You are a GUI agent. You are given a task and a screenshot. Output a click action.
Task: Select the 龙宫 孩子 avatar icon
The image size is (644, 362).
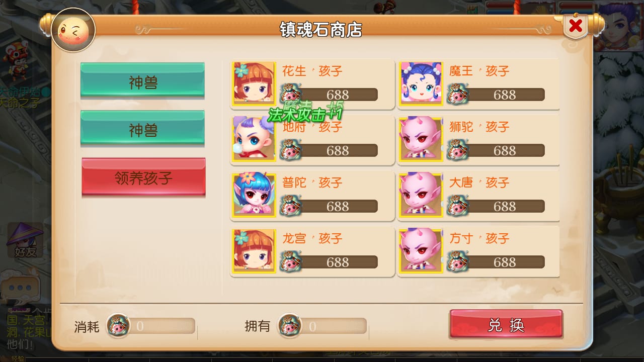pos(254,251)
